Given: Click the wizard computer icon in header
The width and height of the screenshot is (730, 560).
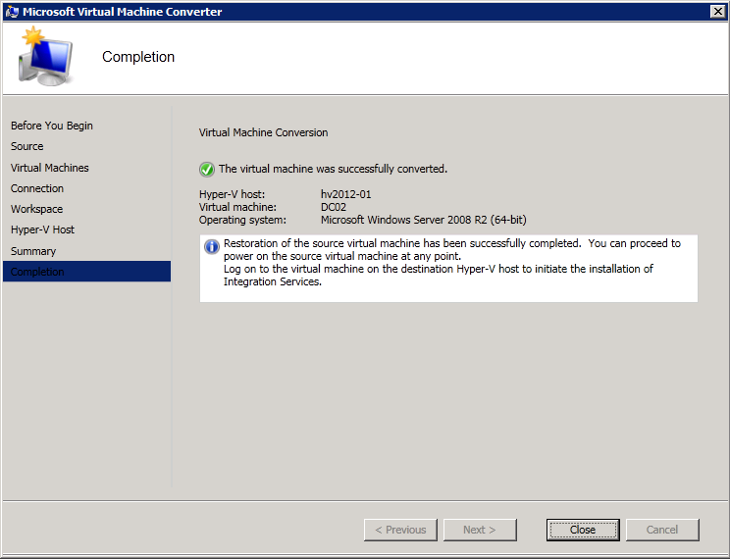Looking at the screenshot, I should coord(45,56).
